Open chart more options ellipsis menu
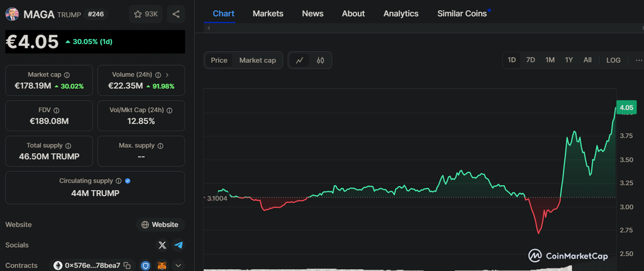644x271 pixels. [638, 60]
